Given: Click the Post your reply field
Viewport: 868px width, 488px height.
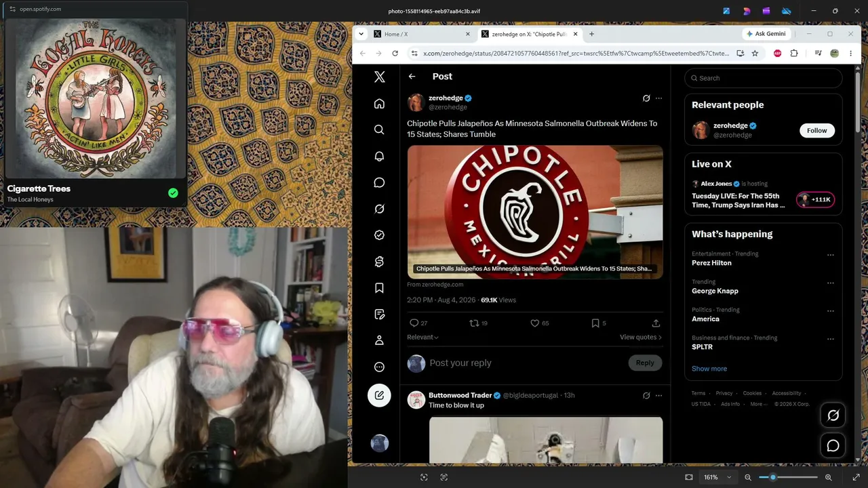Looking at the screenshot, I should coord(526,363).
